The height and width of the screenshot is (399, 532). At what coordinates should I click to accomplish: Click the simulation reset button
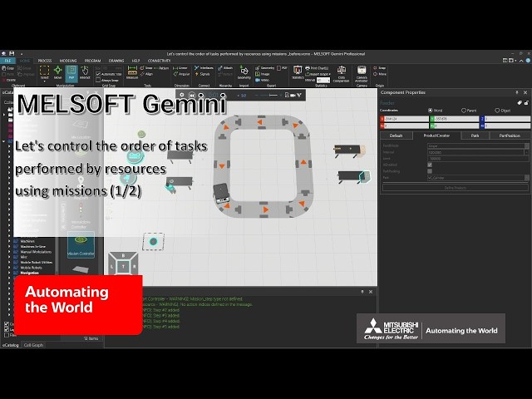tap(192, 95)
